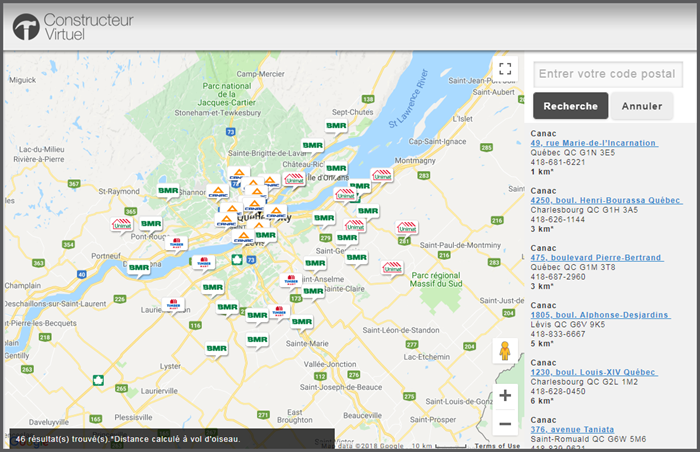The height and width of the screenshot is (452, 700).
Task: Select BMR marker near Portneuf and Donnacona
Action: tap(139, 268)
